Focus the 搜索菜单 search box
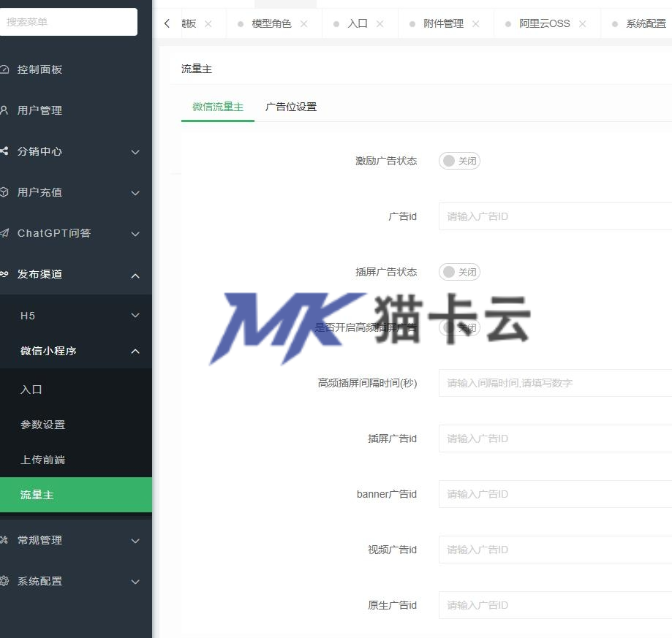 pos(69,22)
